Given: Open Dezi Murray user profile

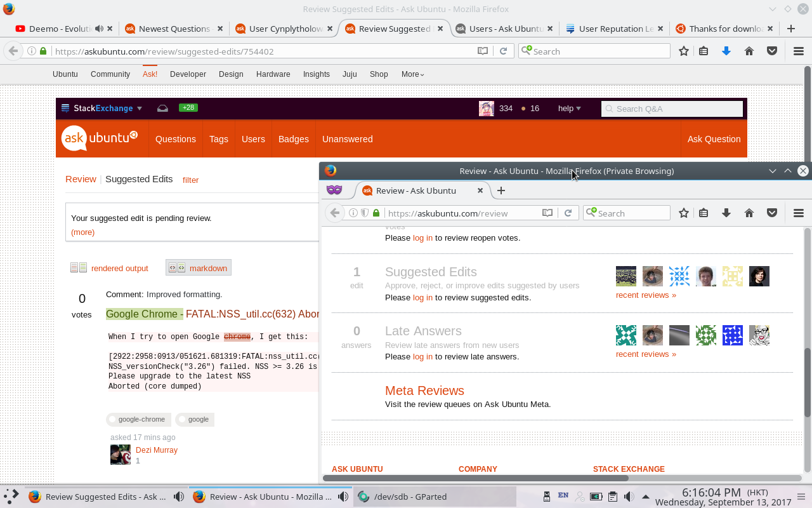Looking at the screenshot, I should coord(157,450).
